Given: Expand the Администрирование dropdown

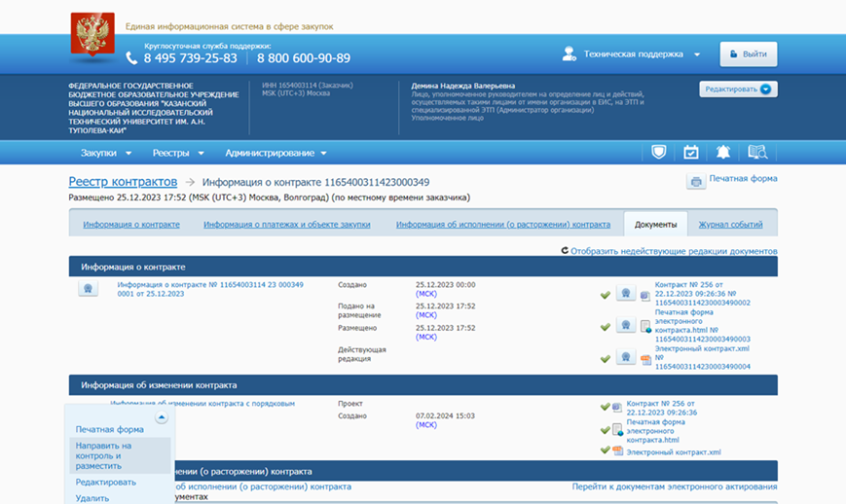Looking at the screenshot, I should coord(276,153).
